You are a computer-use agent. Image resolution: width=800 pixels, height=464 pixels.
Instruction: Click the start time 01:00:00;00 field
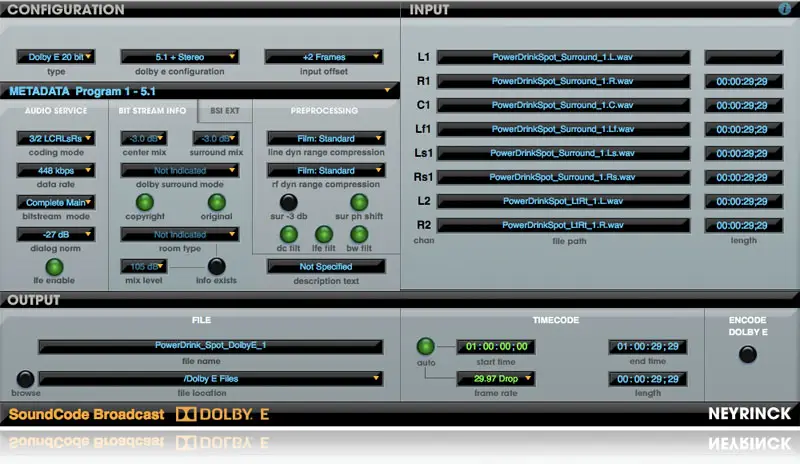click(495, 347)
